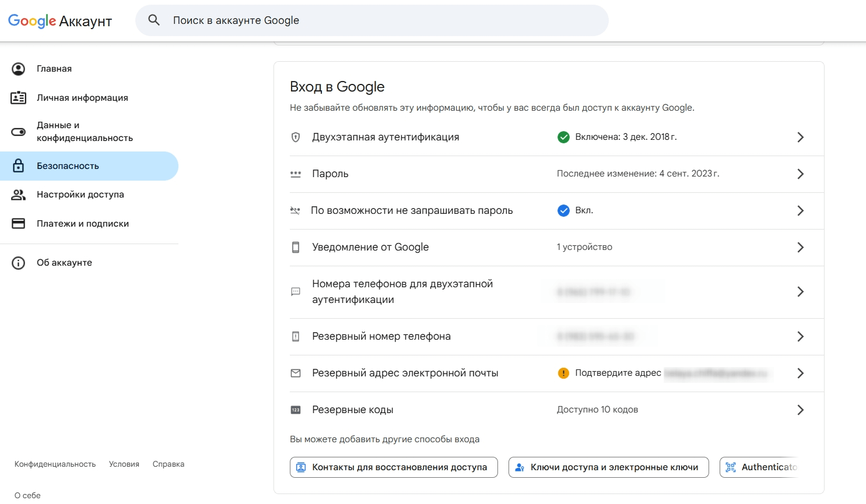Open Платежи и подписки in the sidebar
The width and height of the screenshot is (866, 504).
point(83,224)
